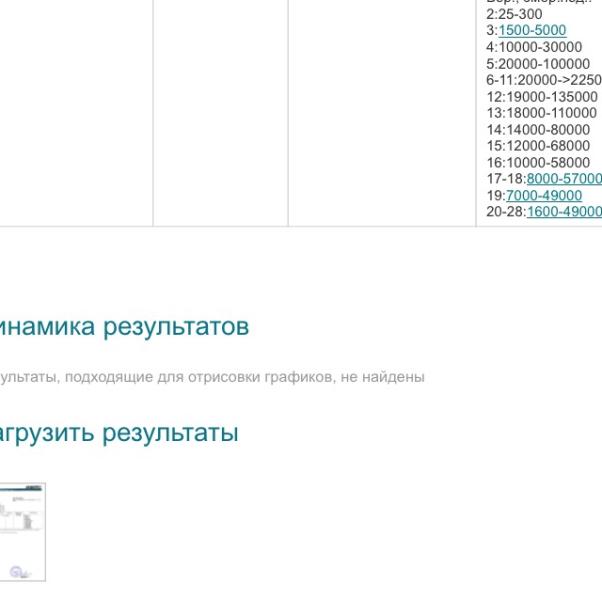The width and height of the screenshot is (602, 600).
Task: Select the value '14:14000-80000'
Action: click(x=538, y=130)
